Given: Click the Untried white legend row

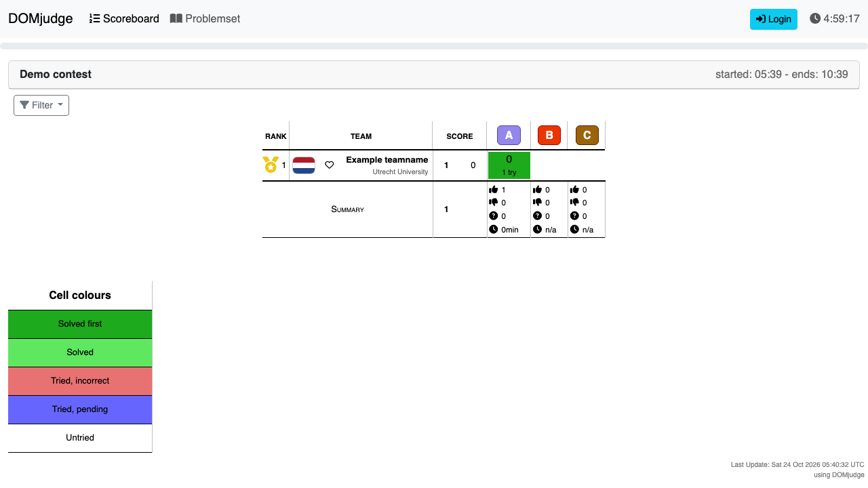Looking at the screenshot, I should pos(80,438).
